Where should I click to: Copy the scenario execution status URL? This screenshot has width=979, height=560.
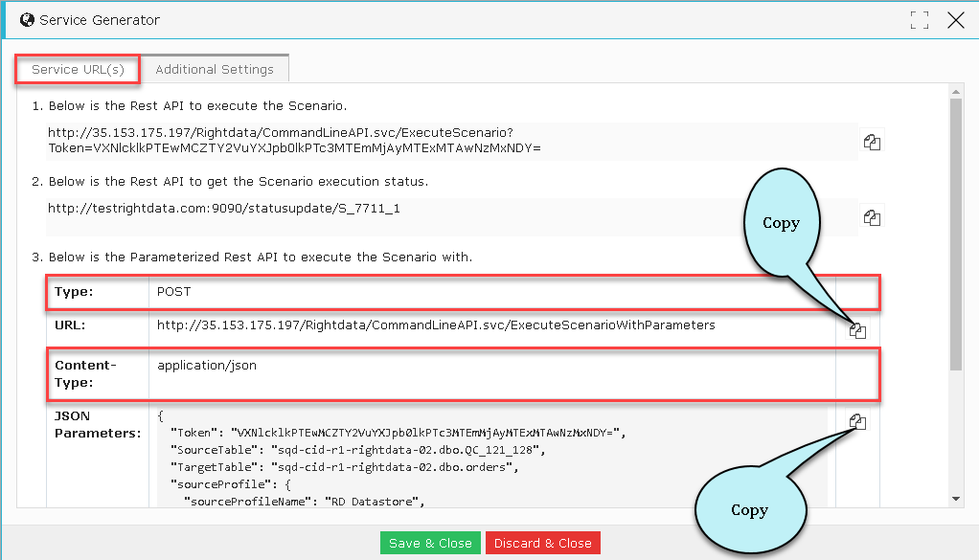[x=872, y=217]
